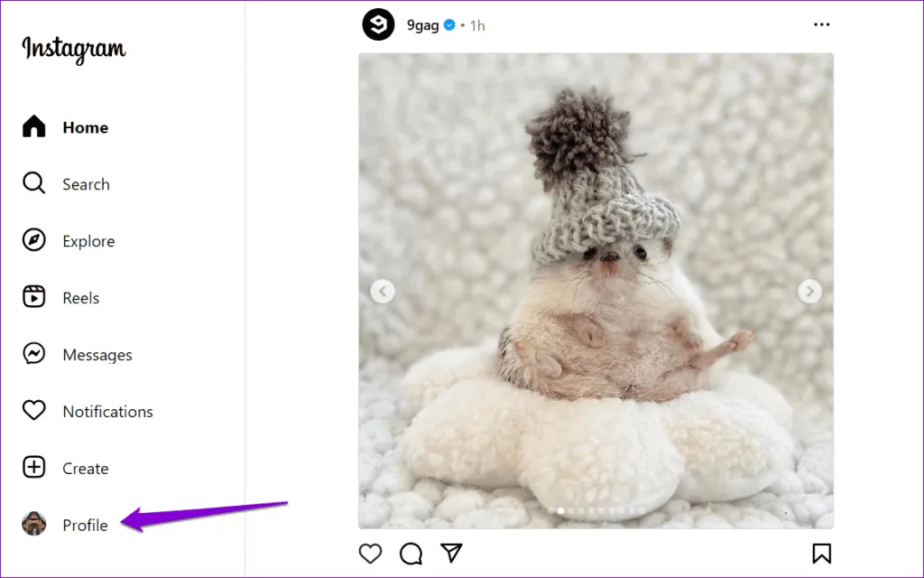Open Notifications heart icon
This screenshot has width=924, height=578.
coord(34,411)
